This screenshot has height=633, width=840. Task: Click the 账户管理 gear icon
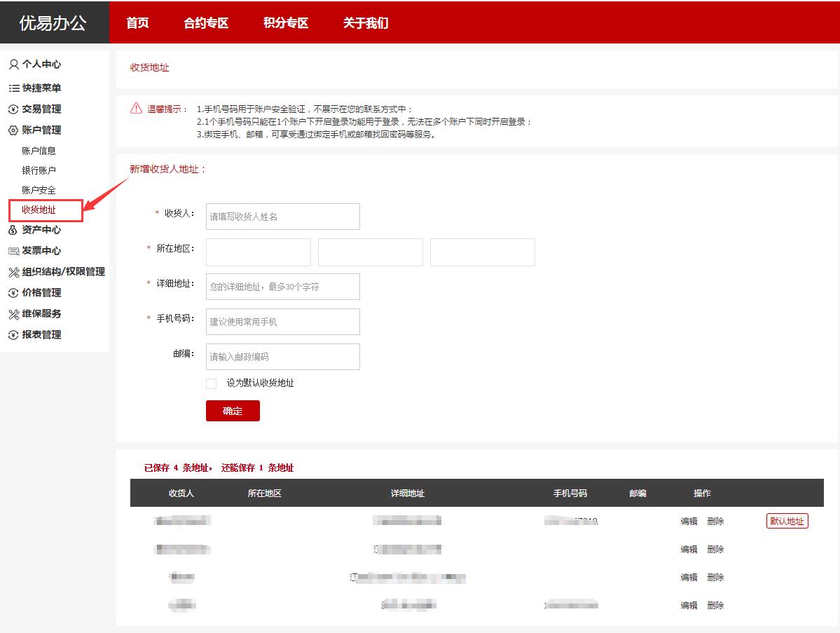(13, 130)
